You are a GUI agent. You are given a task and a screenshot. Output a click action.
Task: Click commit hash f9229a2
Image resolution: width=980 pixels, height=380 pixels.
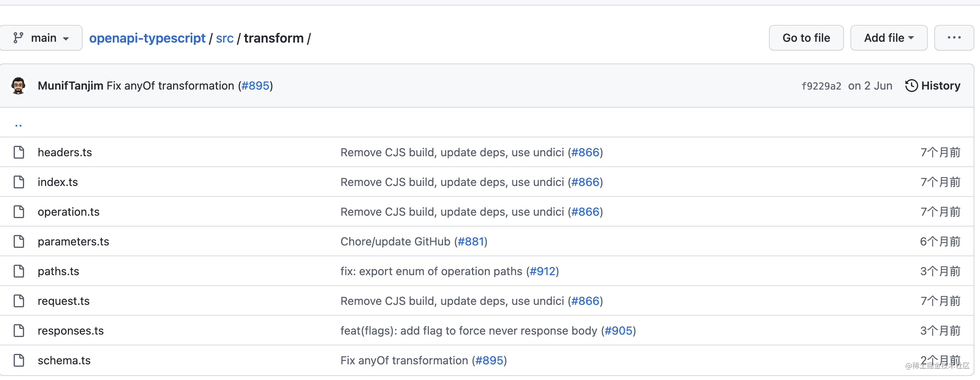[822, 86]
